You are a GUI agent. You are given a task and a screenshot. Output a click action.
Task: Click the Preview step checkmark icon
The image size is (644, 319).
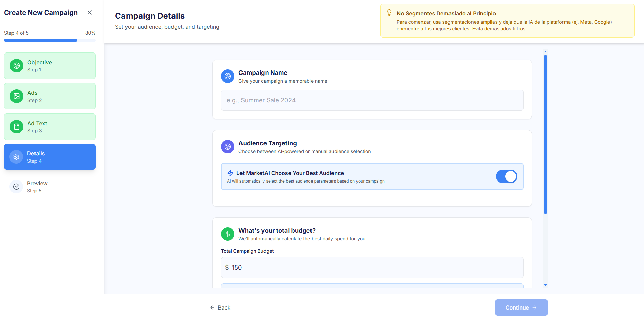click(16, 187)
